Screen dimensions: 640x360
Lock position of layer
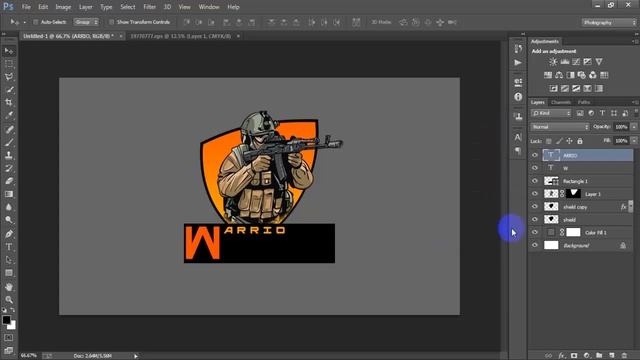569,141
